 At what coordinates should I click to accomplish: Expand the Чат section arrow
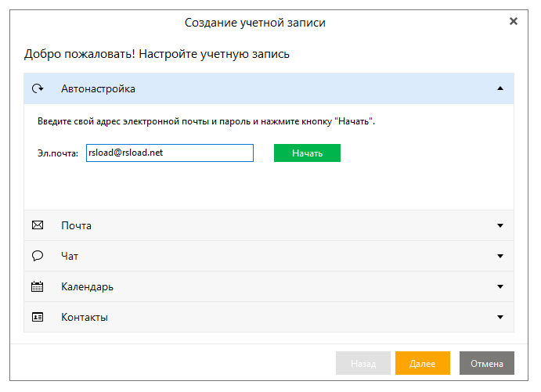500,256
